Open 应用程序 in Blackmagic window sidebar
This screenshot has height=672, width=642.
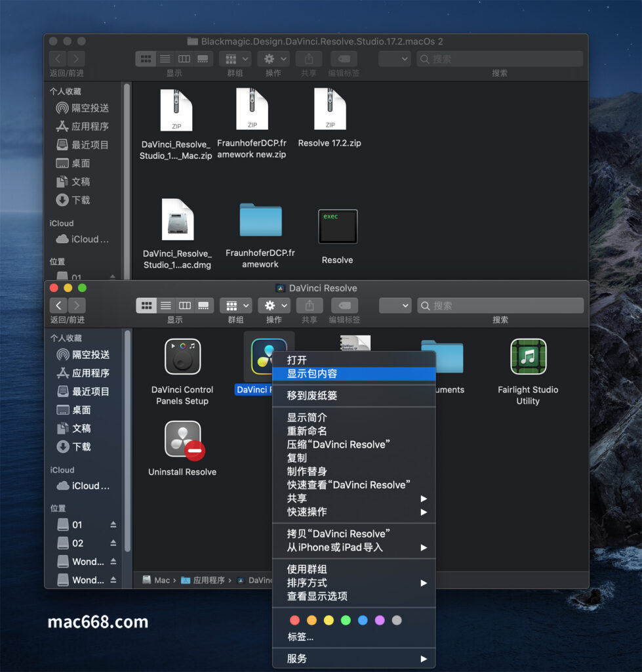[82, 127]
